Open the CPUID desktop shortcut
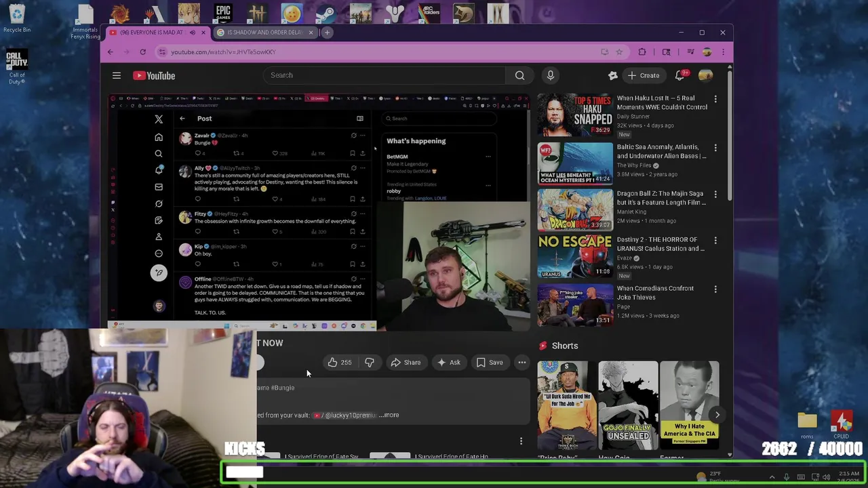Viewport: 868px width, 488px height. point(842,424)
